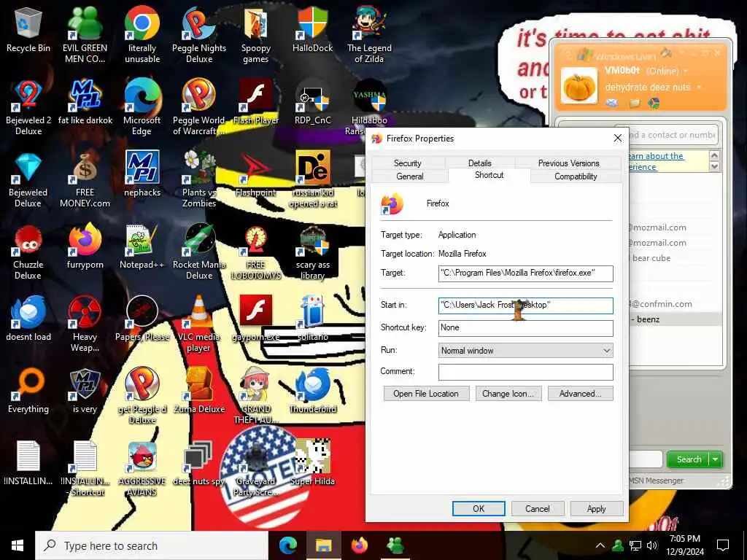The width and height of the screenshot is (747, 560).
Task: Open the notification center icon
Action: pyautogui.click(x=723, y=545)
